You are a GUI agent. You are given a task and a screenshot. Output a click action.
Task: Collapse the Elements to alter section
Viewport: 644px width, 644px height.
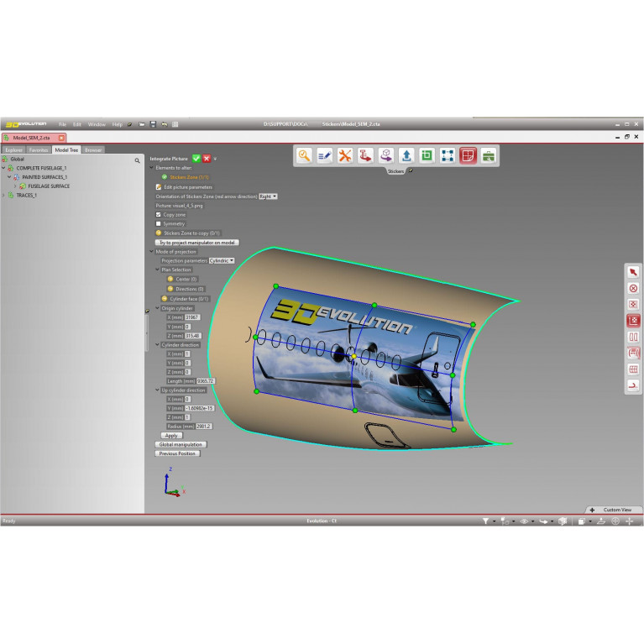tap(151, 168)
